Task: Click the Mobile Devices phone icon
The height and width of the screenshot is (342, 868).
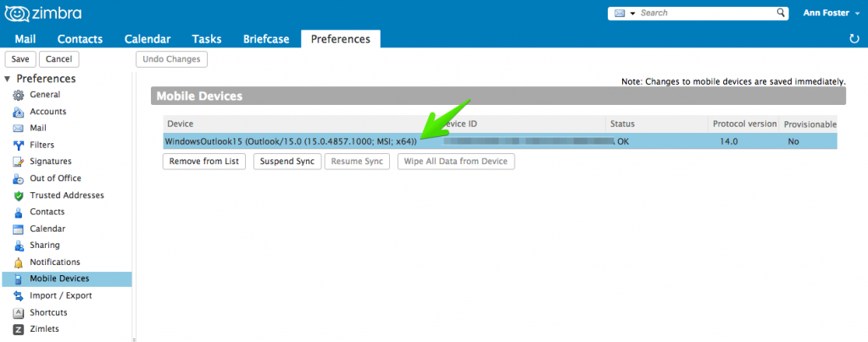Action: point(19,279)
